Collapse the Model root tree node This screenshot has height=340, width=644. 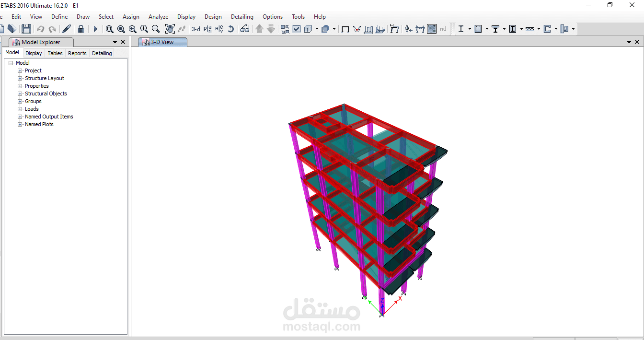[11, 63]
